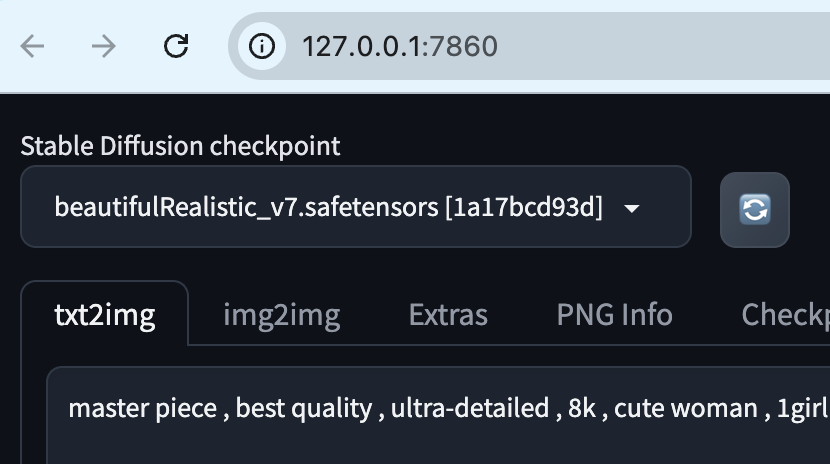830x464 pixels.
Task: Switch to the txt2img tab
Action: (x=105, y=315)
